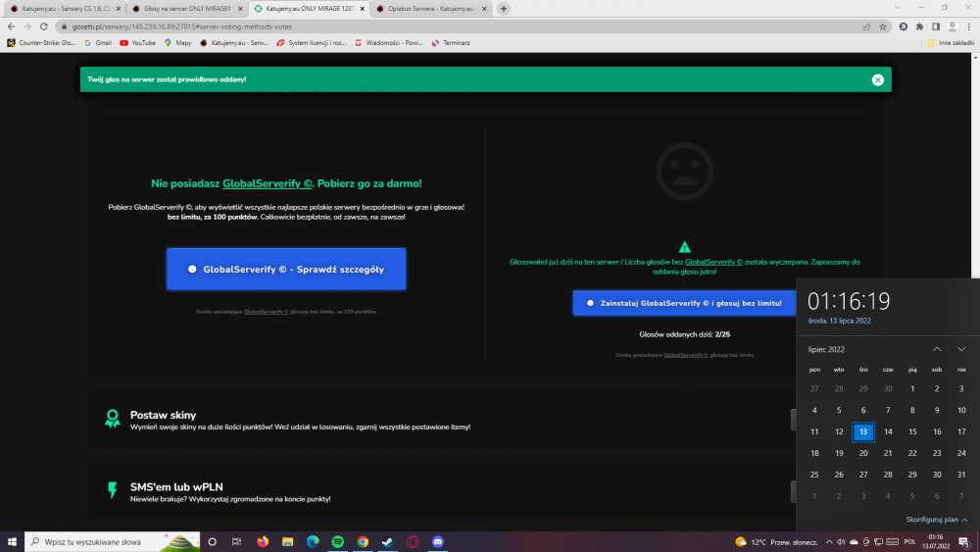Click Windows taskbar search box
Image resolution: width=980 pixels, height=552 pixels.
click(x=113, y=542)
